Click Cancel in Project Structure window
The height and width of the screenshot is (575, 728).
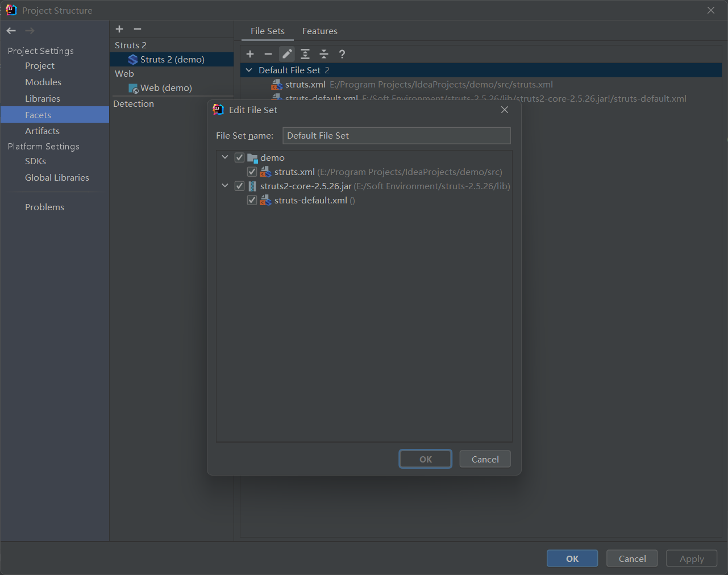tap(632, 559)
